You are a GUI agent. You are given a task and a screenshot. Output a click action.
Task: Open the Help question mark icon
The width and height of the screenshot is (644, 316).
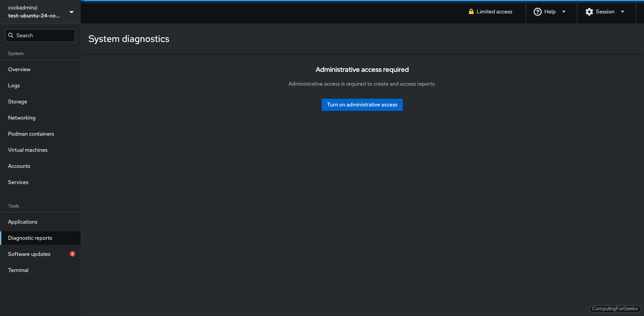[x=537, y=11]
